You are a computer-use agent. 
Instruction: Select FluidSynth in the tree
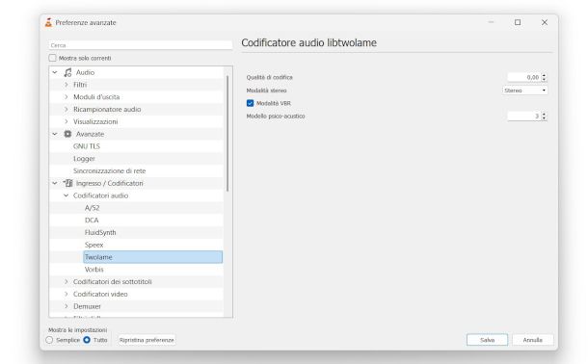pyautogui.click(x=100, y=233)
